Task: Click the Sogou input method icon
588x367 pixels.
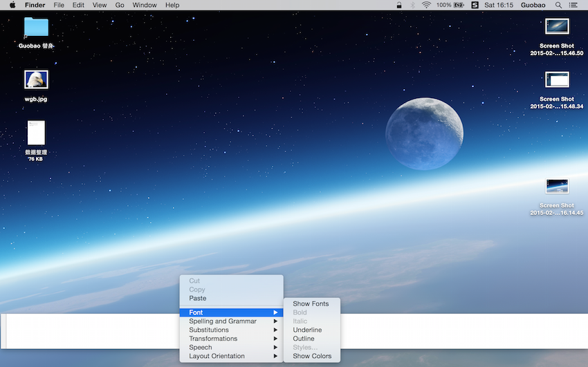Action: point(475,5)
